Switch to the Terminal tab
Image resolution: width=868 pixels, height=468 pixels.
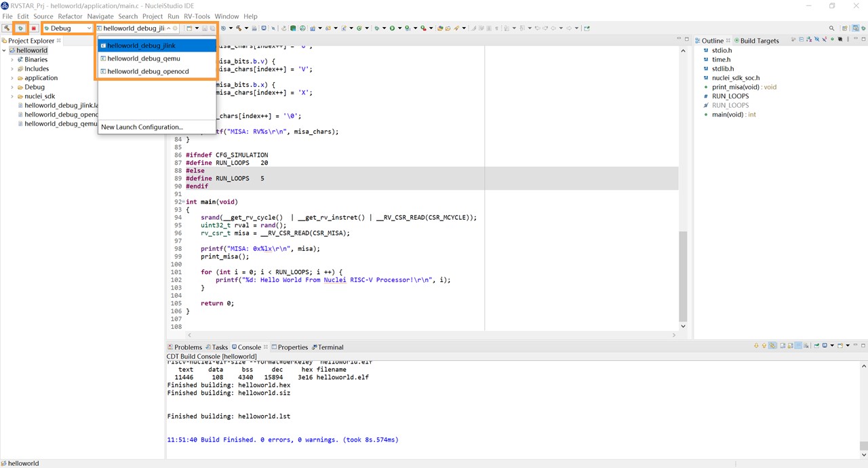coord(327,347)
